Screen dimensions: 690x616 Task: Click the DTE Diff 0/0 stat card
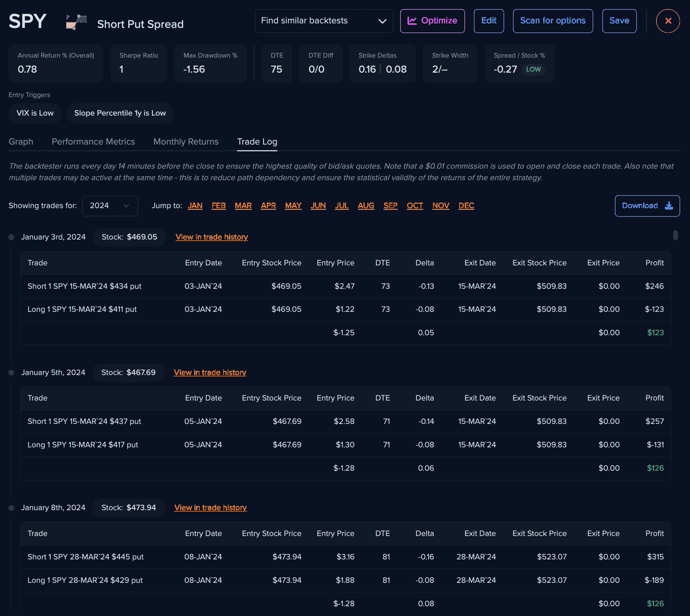click(x=321, y=63)
